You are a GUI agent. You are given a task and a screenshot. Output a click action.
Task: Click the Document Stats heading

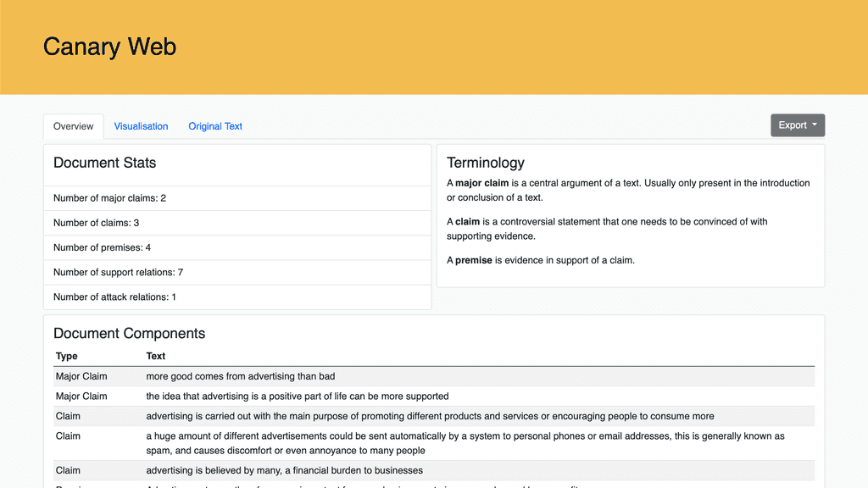[104, 163]
